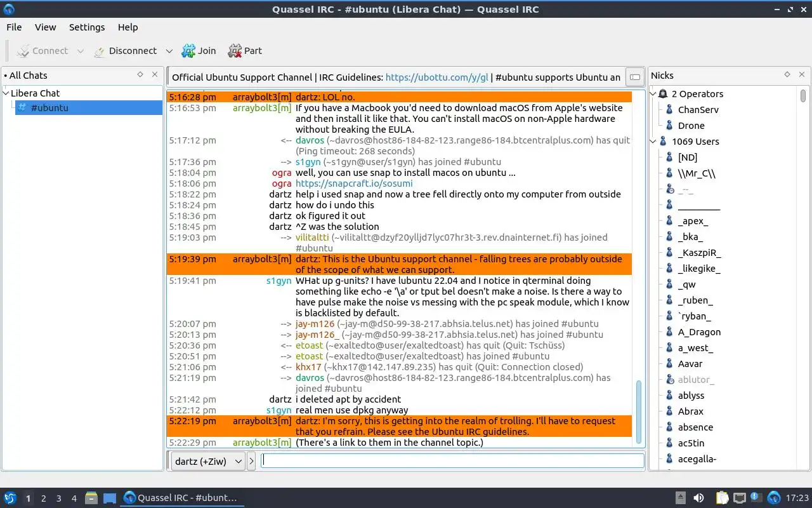Collapse the 1069 Users group
The image size is (812, 508).
pos(654,142)
